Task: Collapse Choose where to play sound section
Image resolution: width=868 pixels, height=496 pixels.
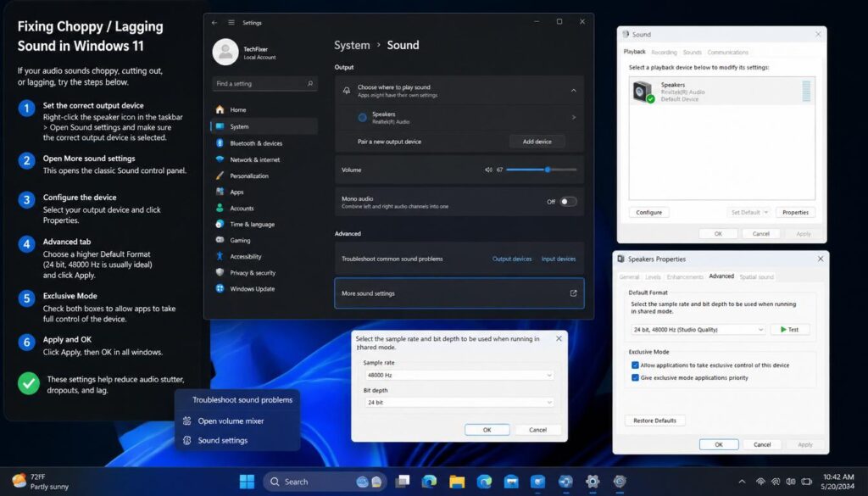Action: [574, 90]
